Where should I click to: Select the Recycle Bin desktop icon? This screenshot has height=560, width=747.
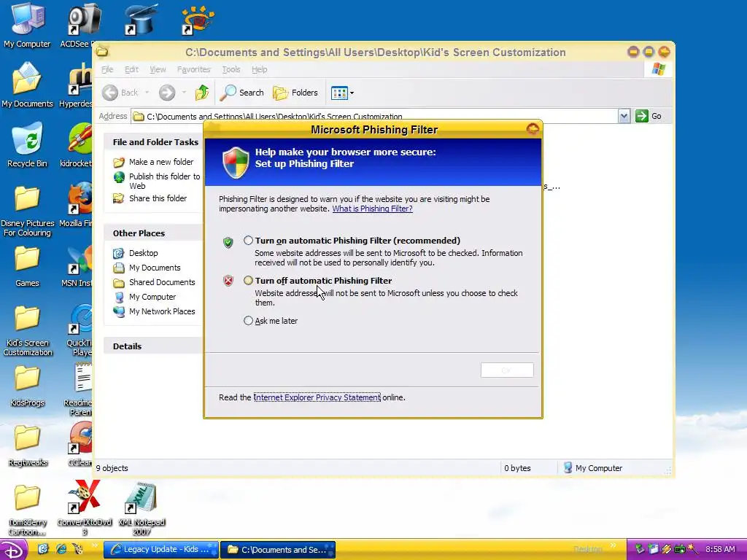click(x=27, y=145)
